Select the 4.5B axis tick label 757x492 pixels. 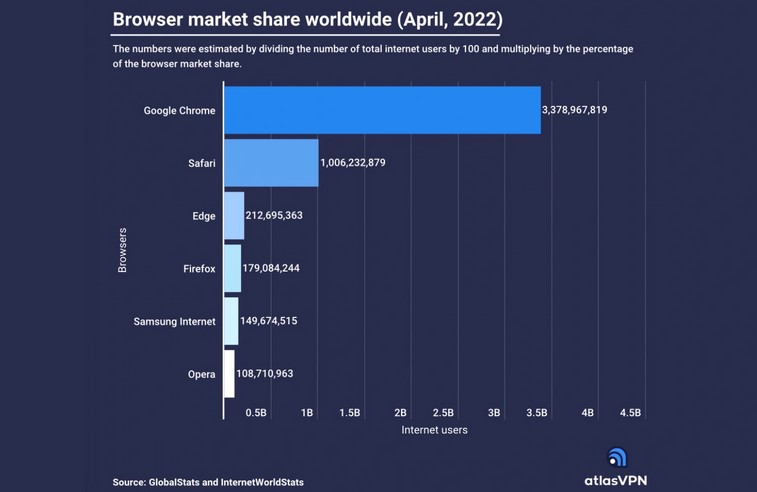point(630,412)
